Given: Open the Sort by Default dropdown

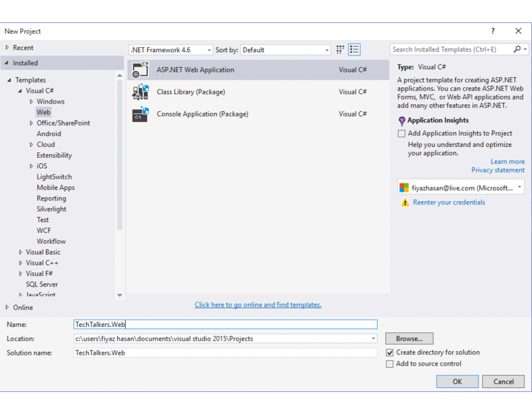Looking at the screenshot, I should [286, 50].
